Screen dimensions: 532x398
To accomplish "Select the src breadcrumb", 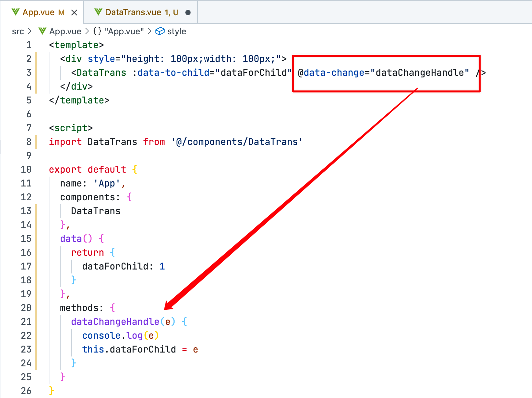I will (x=18, y=31).
